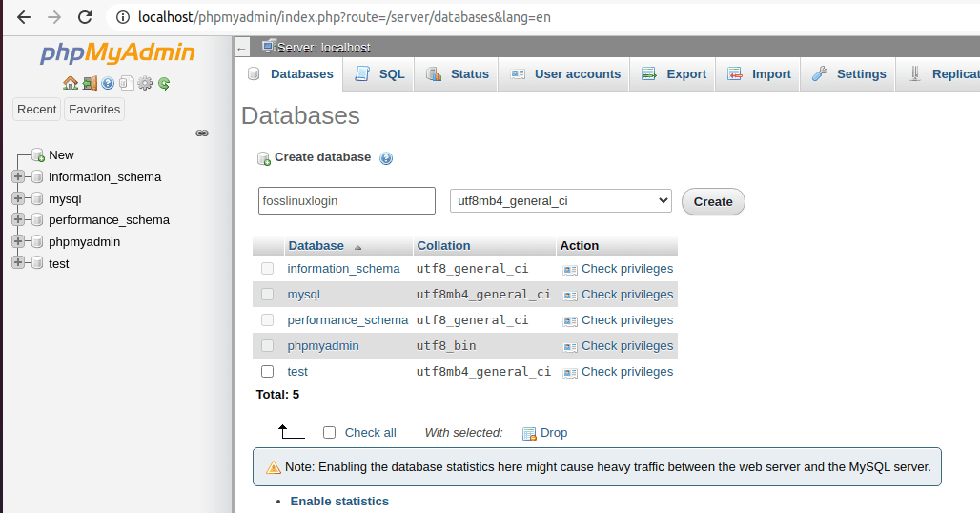Click the New database icon in tree
Image resolution: width=980 pixels, height=513 pixels.
pyautogui.click(x=38, y=155)
